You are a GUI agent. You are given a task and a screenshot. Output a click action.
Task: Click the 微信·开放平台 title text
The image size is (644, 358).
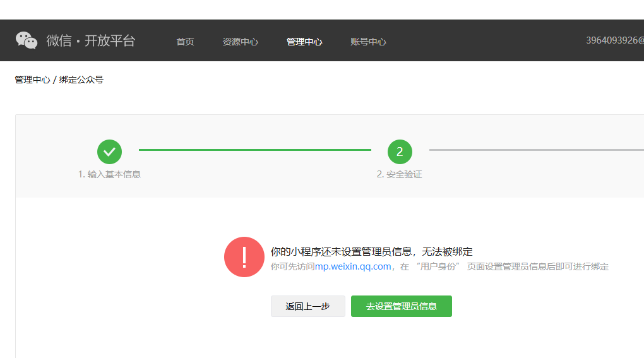tap(91, 40)
